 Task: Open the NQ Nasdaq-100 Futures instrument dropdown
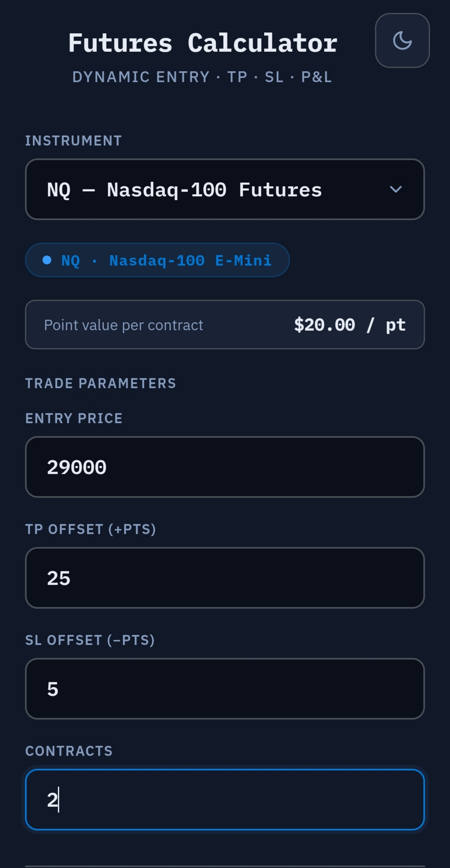pos(225,190)
